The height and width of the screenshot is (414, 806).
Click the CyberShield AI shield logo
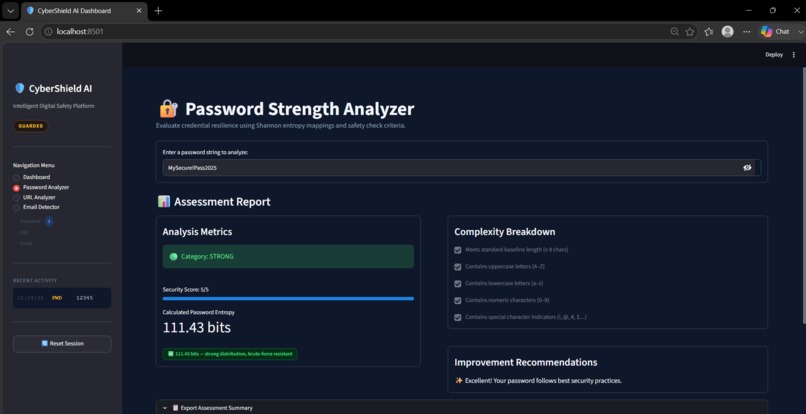coord(20,88)
